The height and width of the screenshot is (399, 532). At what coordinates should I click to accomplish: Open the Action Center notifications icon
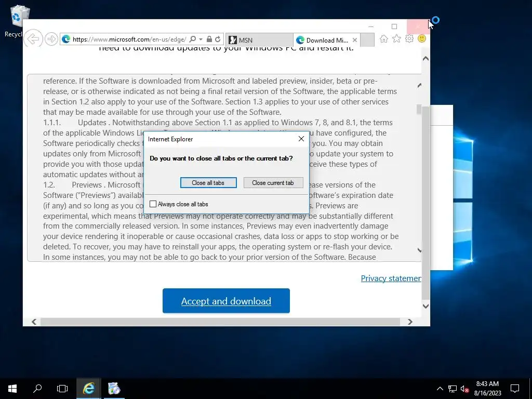pyautogui.click(x=515, y=389)
